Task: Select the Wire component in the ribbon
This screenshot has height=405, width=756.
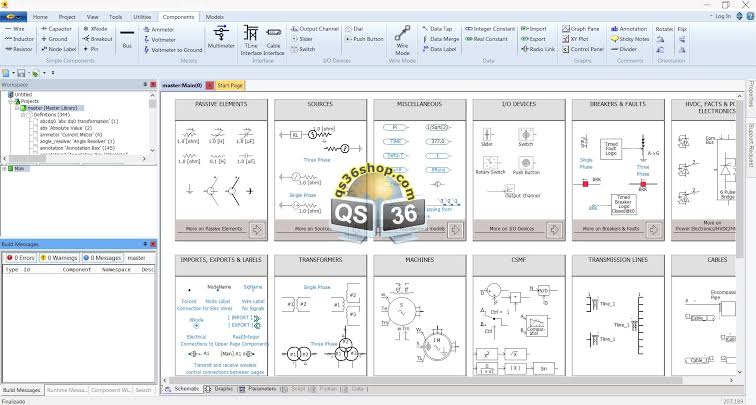Action: 15,29
